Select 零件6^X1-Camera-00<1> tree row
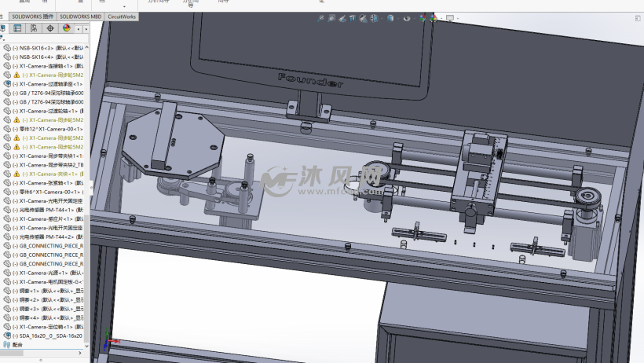Viewport: 644px width, 363px height. click(48, 192)
